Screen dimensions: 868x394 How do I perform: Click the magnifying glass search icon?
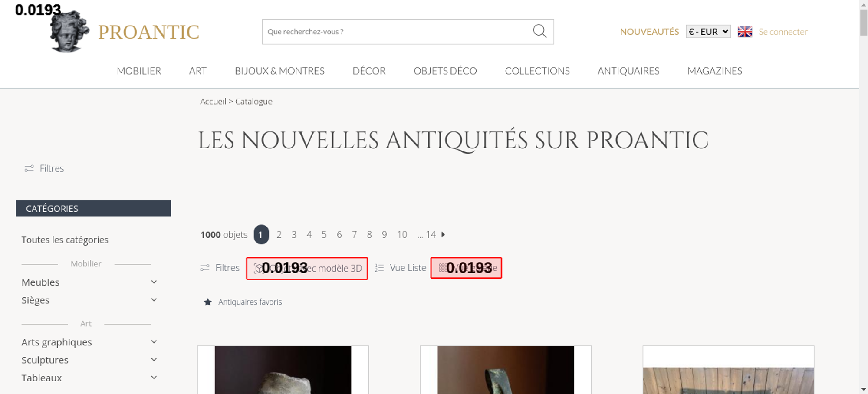[x=539, y=31]
